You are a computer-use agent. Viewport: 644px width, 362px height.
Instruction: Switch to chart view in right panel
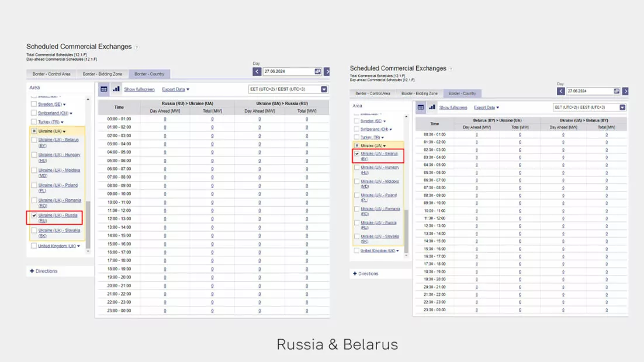(x=432, y=107)
